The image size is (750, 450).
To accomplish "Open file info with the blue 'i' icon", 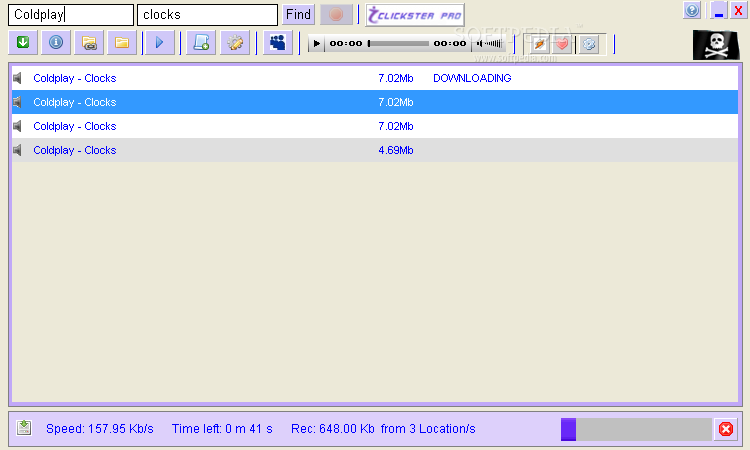I will (56, 43).
